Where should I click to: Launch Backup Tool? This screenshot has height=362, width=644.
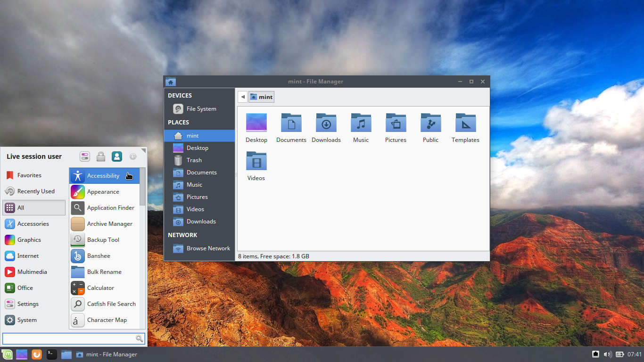point(104,240)
